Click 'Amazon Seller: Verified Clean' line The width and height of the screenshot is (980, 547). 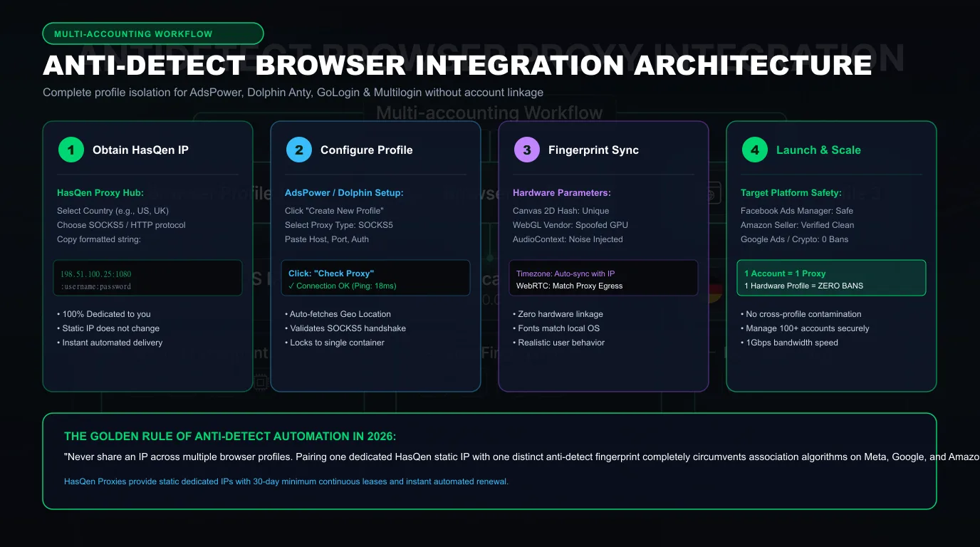point(798,225)
